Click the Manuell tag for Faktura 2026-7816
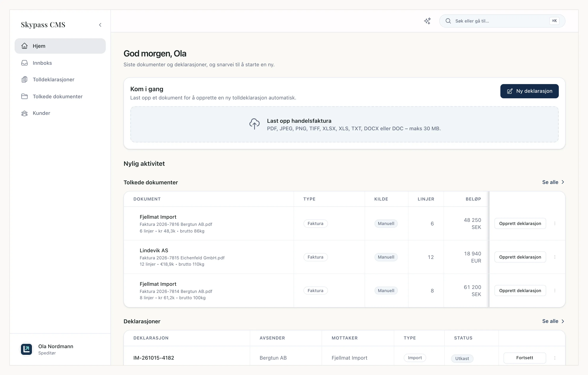The image size is (588, 375). point(386,224)
